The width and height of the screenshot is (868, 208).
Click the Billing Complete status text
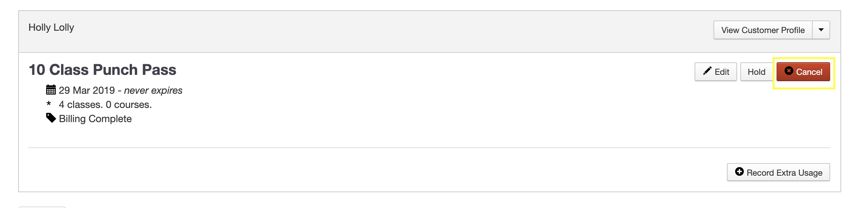95,119
